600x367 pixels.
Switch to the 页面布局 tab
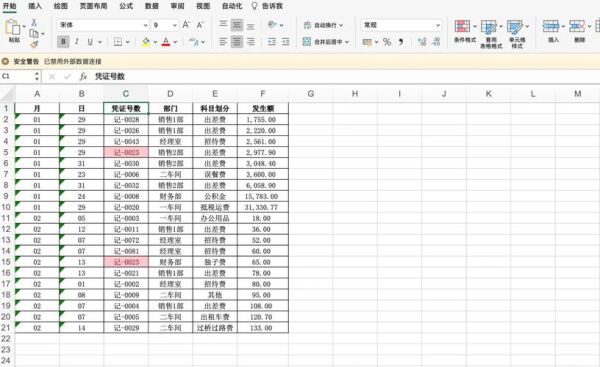[x=93, y=6]
